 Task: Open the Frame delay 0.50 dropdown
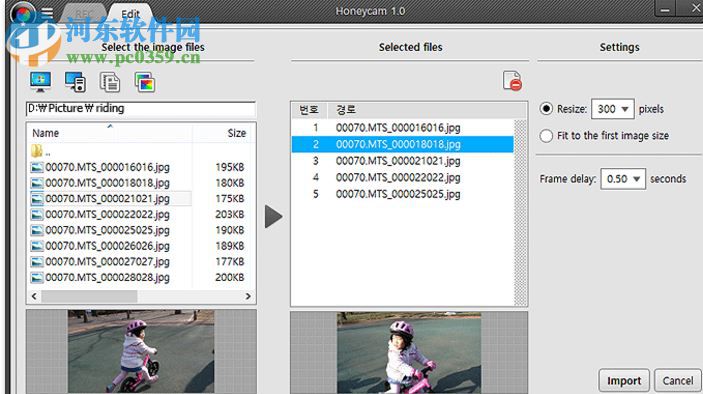[623, 179]
